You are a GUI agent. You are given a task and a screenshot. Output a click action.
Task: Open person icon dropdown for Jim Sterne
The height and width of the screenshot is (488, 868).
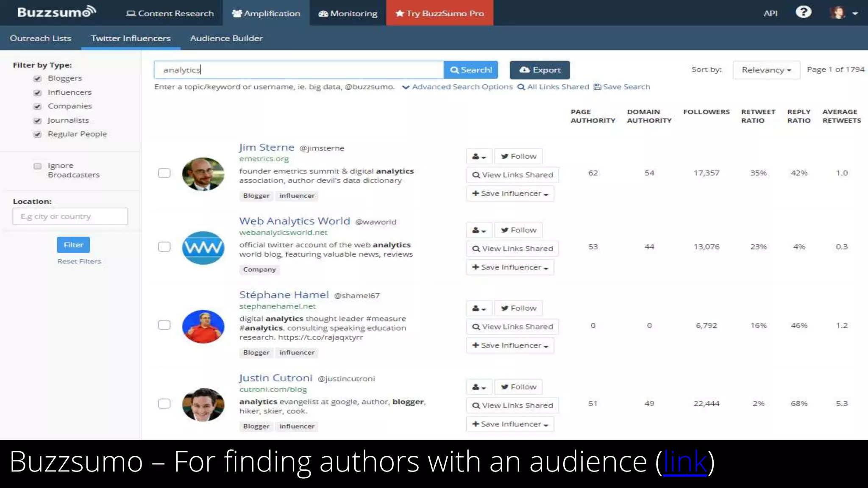[x=479, y=156]
